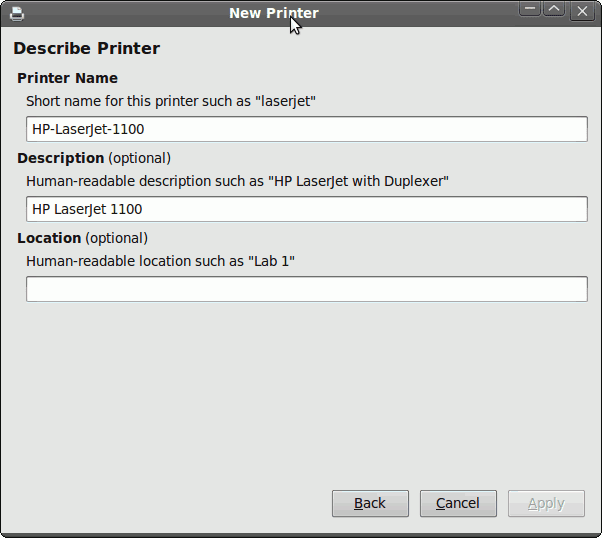Image resolution: width=602 pixels, height=538 pixels.
Task: Cancel the new printer setup
Action: [x=458, y=503]
